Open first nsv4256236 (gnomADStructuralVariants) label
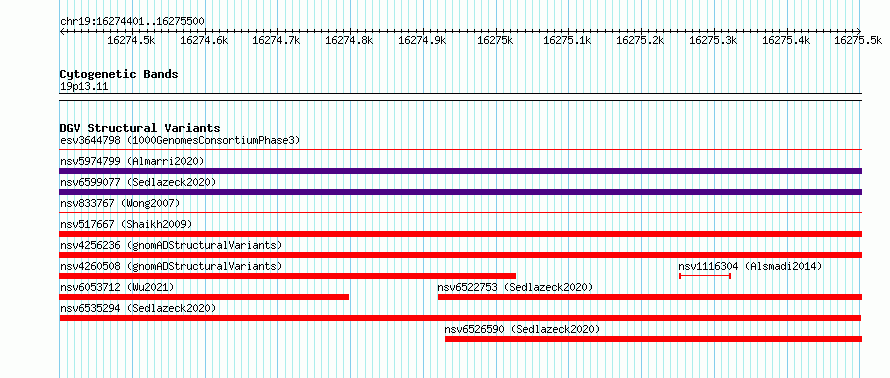 coord(171,245)
